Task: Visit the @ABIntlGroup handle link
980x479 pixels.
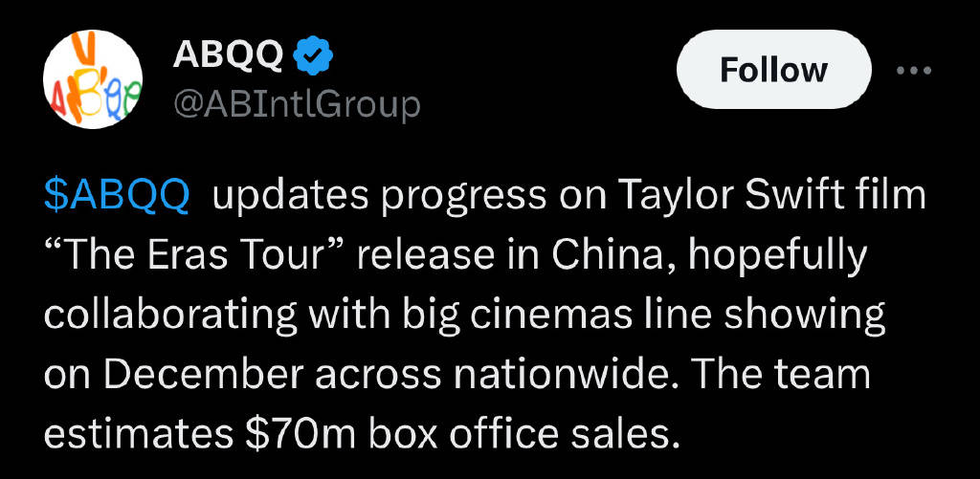Action: coord(296,104)
